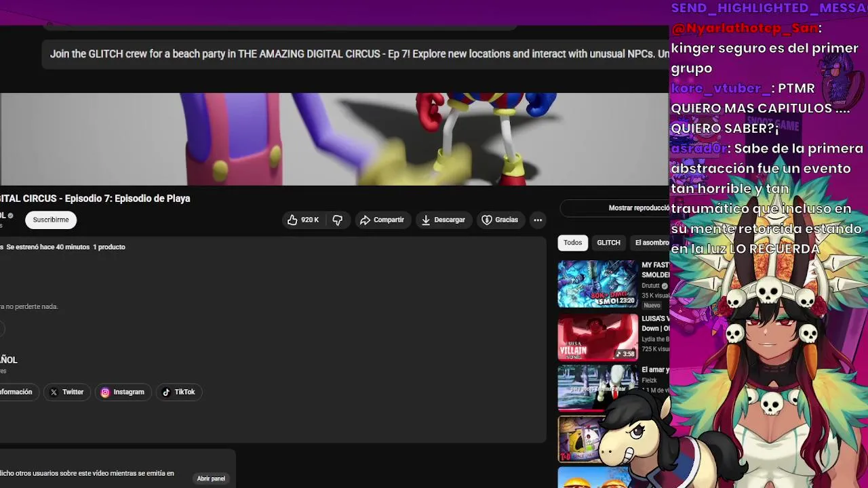The image size is (868, 488).
Task: Subscribe with the Suscribirme button
Action: coord(51,220)
